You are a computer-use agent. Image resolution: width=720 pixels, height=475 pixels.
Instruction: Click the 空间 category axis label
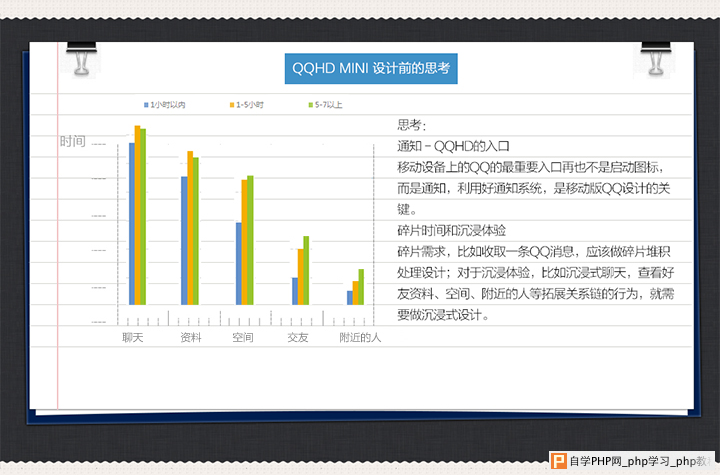pyautogui.click(x=243, y=338)
